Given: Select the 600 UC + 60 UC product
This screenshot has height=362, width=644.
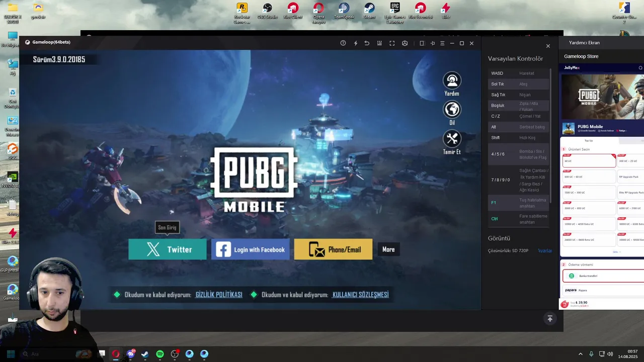Looking at the screenshot, I should (589, 176).
